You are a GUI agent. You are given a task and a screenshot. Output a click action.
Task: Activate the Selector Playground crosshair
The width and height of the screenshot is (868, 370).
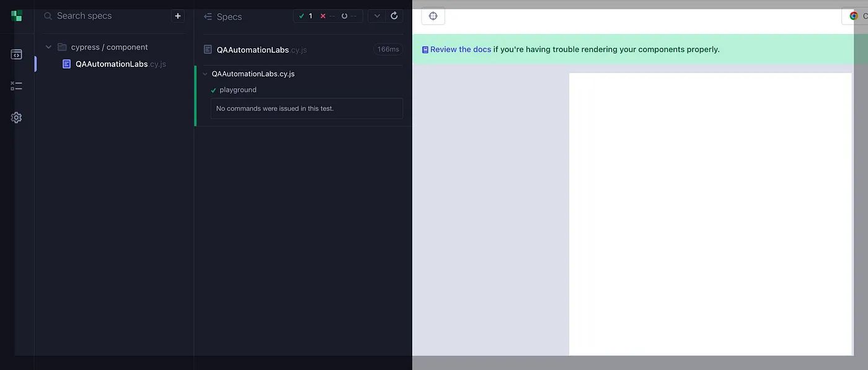point(432,15)
